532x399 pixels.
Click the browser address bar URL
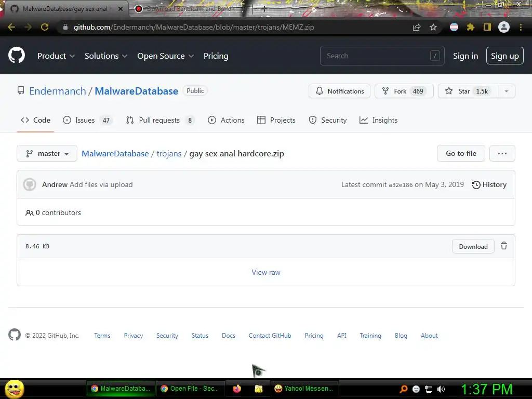tap(194, 27)
